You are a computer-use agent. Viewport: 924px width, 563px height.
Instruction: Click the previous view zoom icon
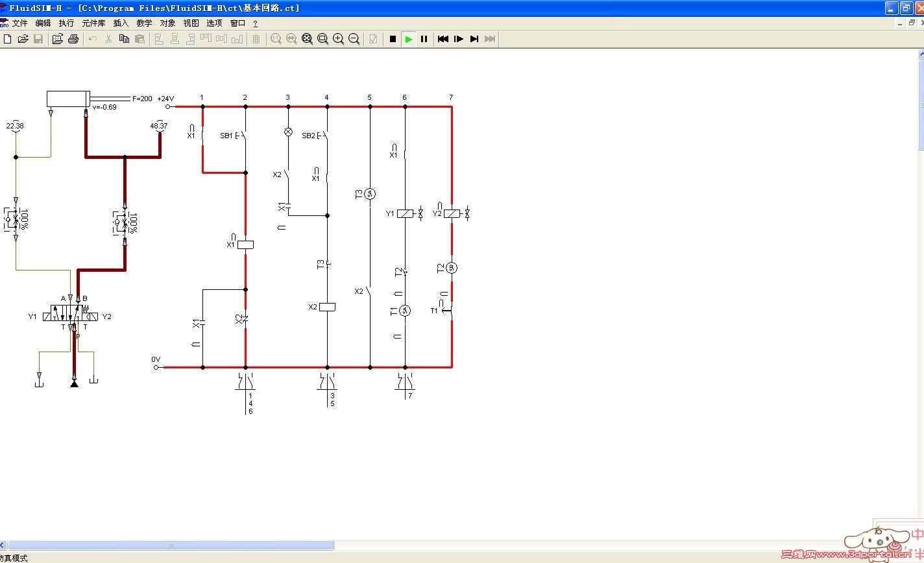pyautogui.click(x=291, y=39)
